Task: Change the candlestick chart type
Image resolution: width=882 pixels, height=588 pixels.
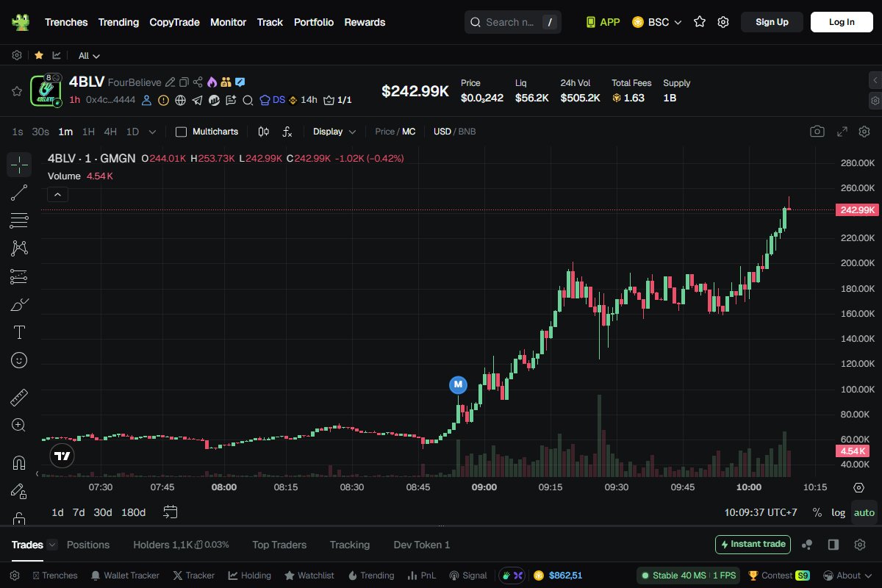Action: tap(264, 132)
